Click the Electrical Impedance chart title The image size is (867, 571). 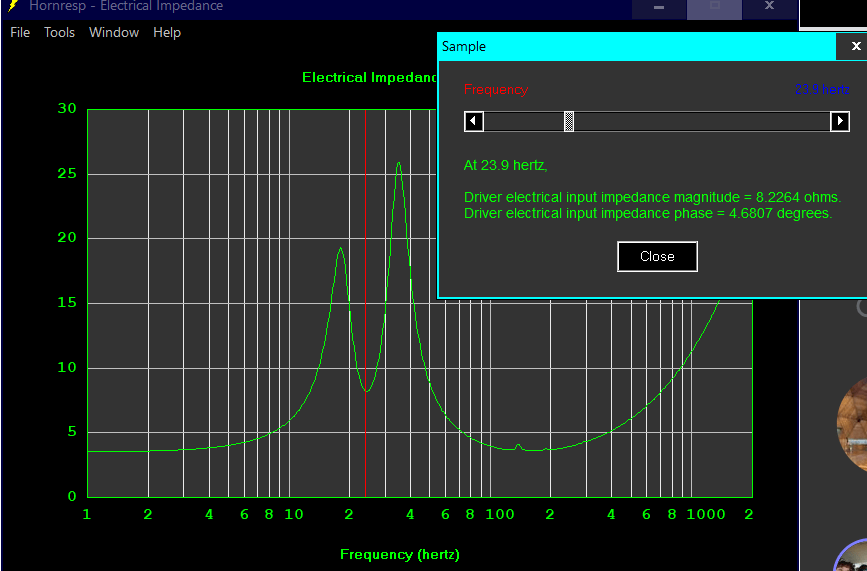point(370,77)
